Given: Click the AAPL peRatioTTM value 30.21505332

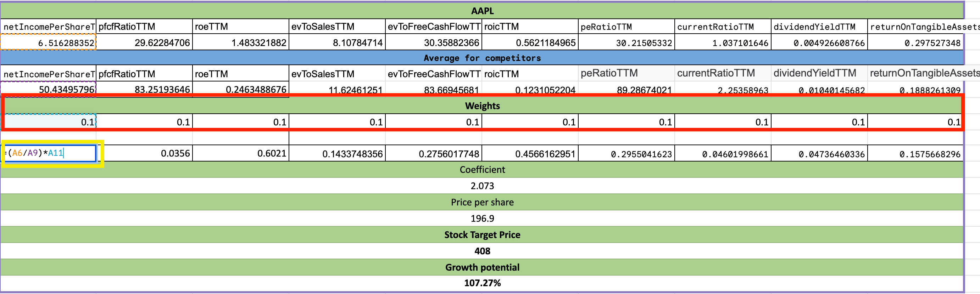Looking at the screenshot, I should [x=626, y=43].
